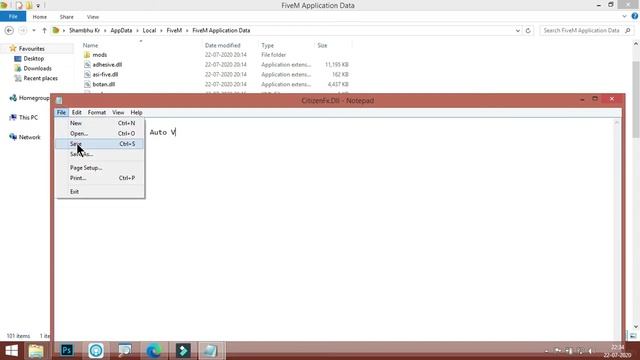
Task: Open Notepad View menu
Action: 118,112
